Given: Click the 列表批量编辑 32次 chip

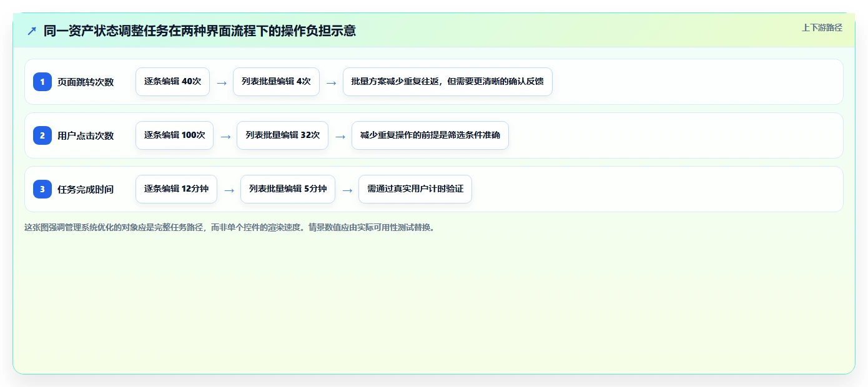Looking at the screenshot, I should pos(282,135).
